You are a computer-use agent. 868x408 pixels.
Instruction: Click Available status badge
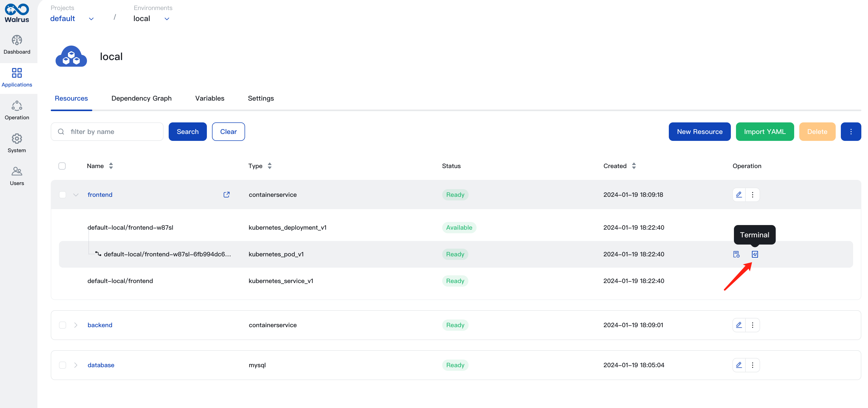tap(459, 228)
